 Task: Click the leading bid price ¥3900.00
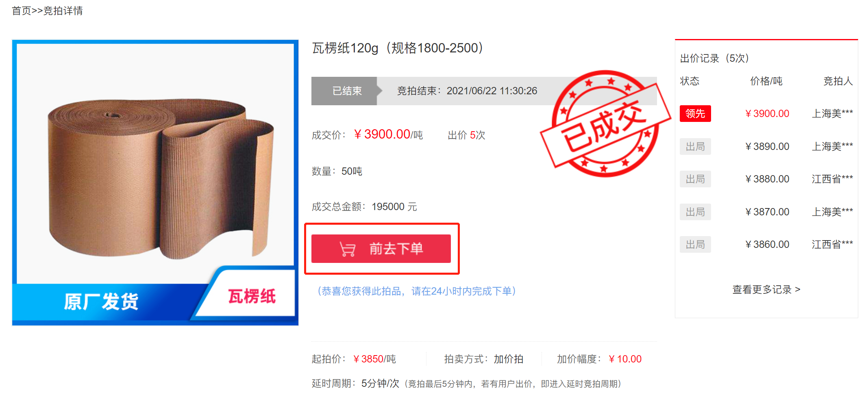click(767, 113)
